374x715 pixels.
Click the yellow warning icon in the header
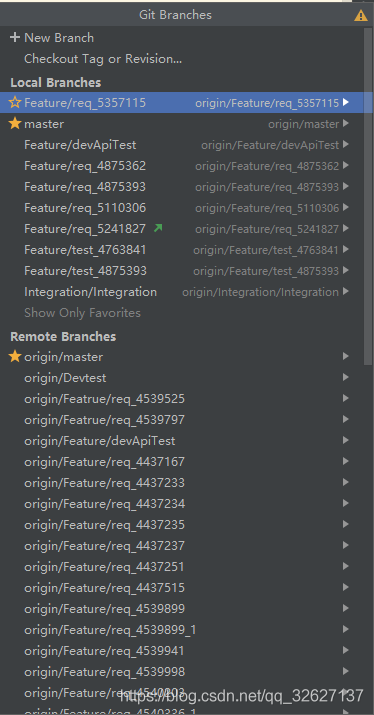click(360, 16)
